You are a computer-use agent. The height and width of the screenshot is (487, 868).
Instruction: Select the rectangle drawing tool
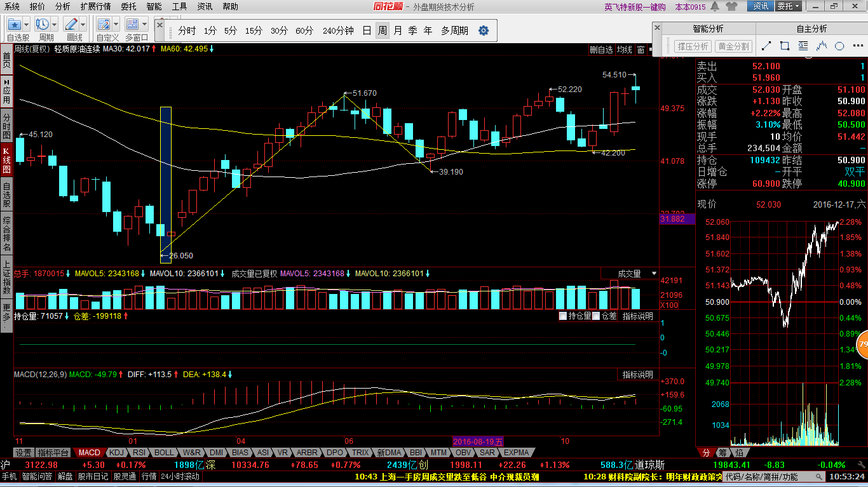(785, 46)
